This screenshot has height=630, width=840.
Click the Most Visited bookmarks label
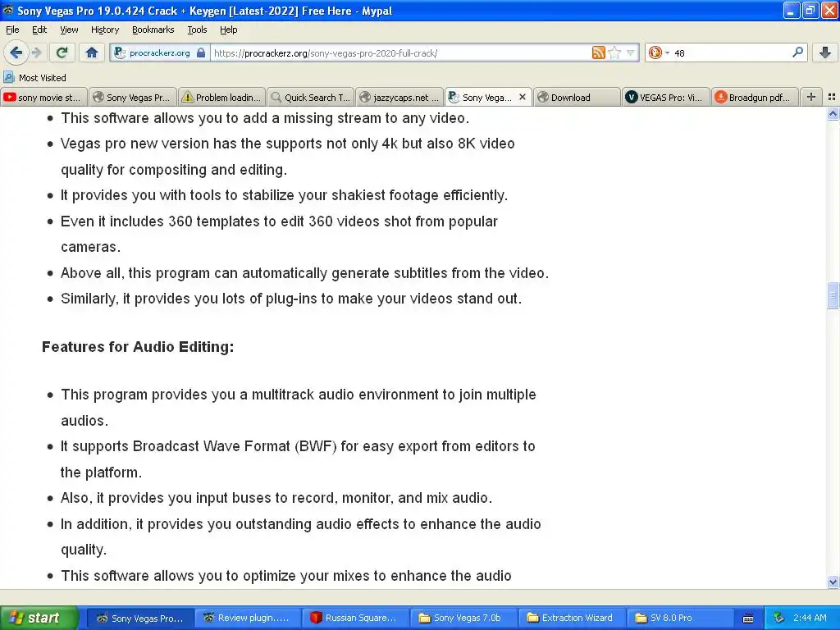[43, 78]
